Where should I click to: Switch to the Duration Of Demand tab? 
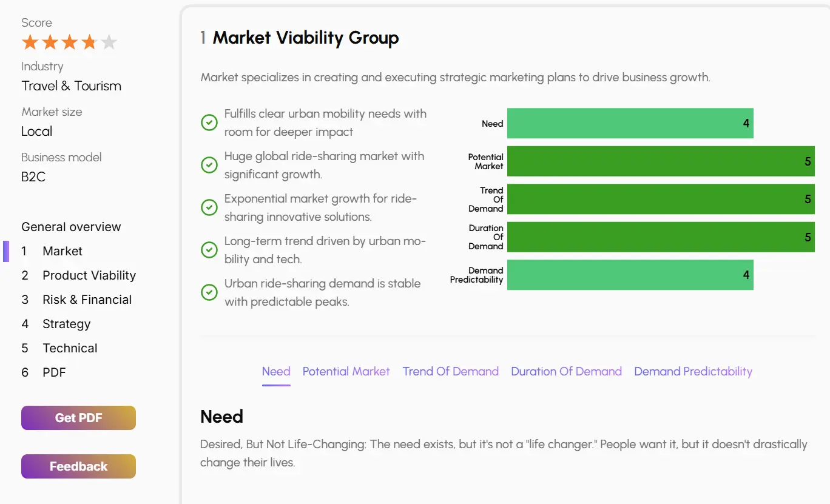[x=566, y=371]
